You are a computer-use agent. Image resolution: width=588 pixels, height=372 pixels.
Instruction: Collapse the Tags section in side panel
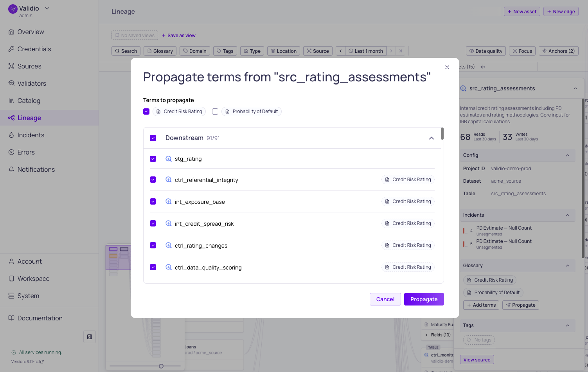[x=568, y=325]
